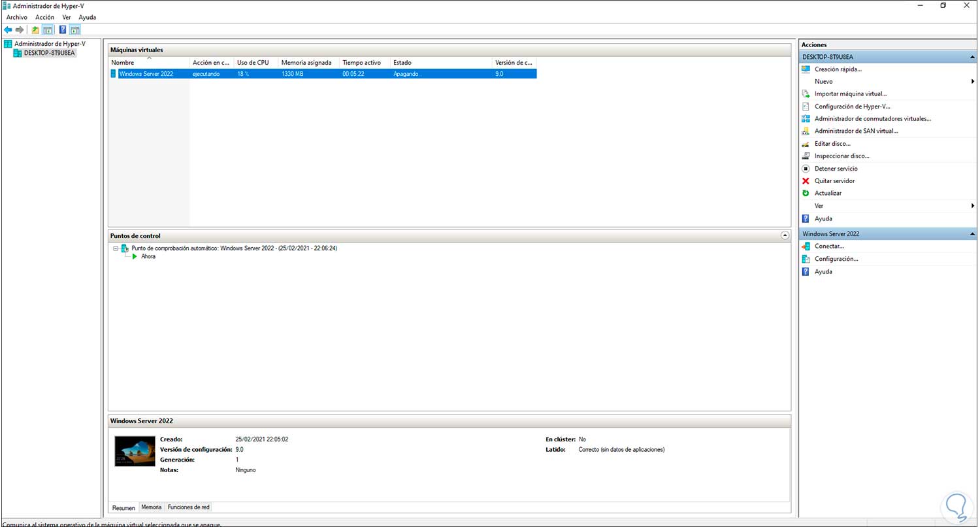980x527 pixels.
Task: Click the Creación rápida... action
Action: click(x=838, y=69)
